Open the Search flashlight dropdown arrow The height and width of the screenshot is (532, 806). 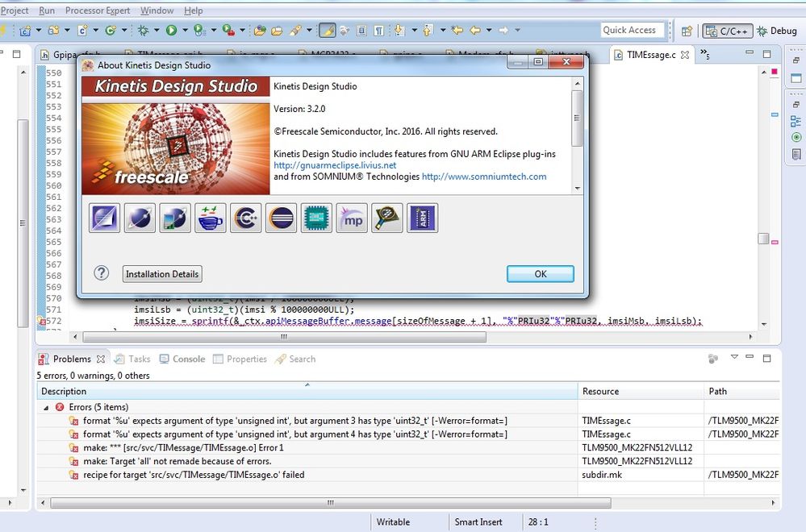point(309,31)
